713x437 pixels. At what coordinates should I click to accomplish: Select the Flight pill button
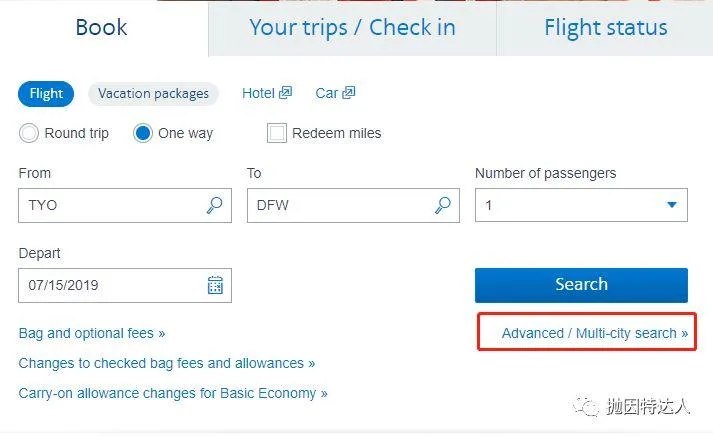46,94
